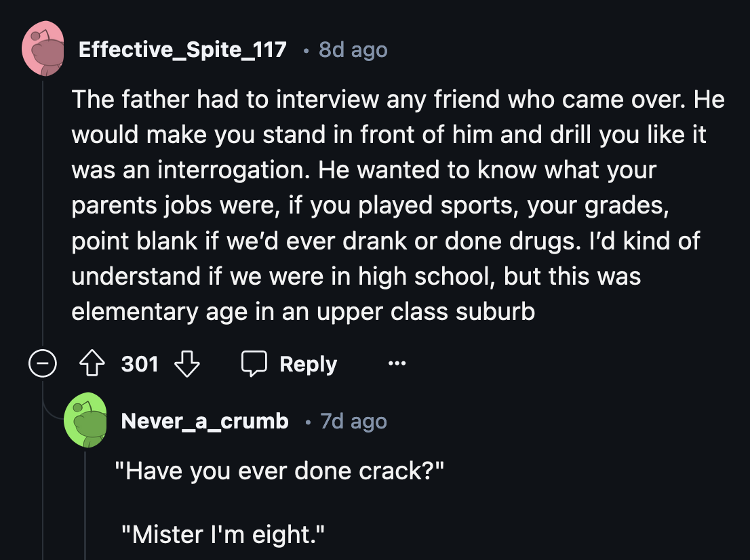Screen dimensions: 750x560
Task: Click the "Have you ever done crack?" line
Action: pos(280,471)
